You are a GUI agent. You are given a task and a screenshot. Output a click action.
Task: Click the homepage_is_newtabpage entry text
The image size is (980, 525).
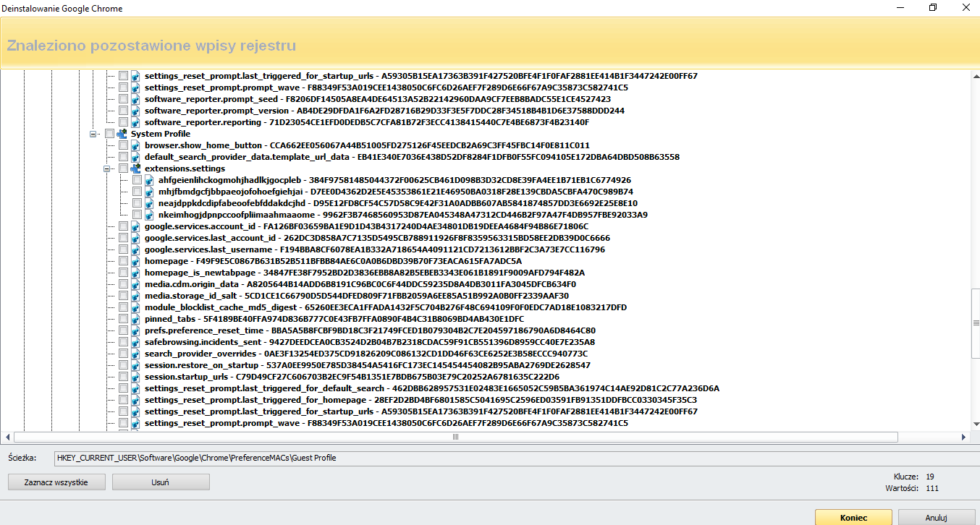(364, 273)
